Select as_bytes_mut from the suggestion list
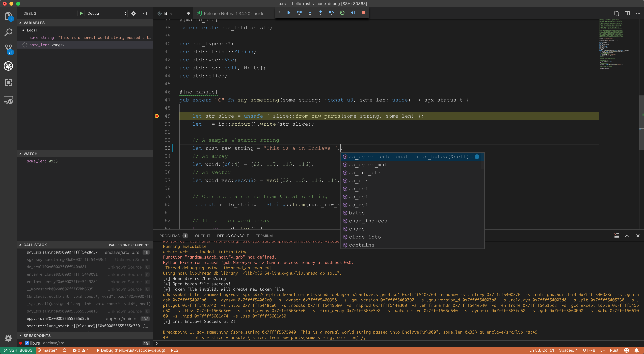This screenshot has height=354, width=644. click(x=368, y=165)
